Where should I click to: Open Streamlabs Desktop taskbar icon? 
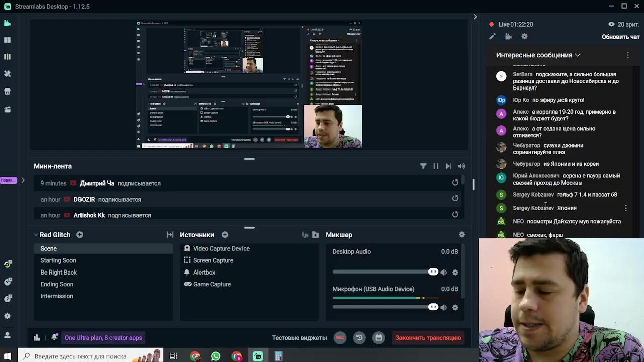click(x=258, y=356)
